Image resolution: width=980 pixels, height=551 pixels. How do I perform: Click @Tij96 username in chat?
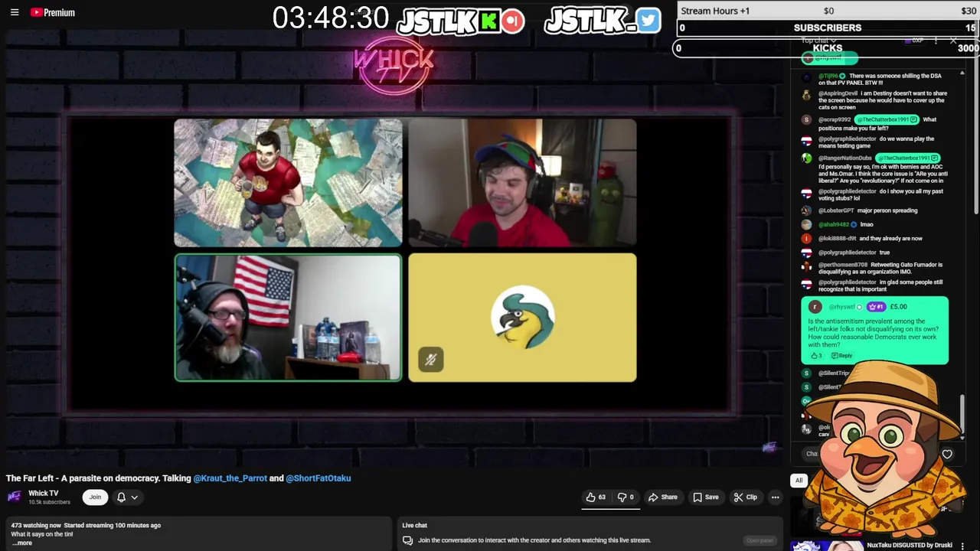tap(828, 76)
